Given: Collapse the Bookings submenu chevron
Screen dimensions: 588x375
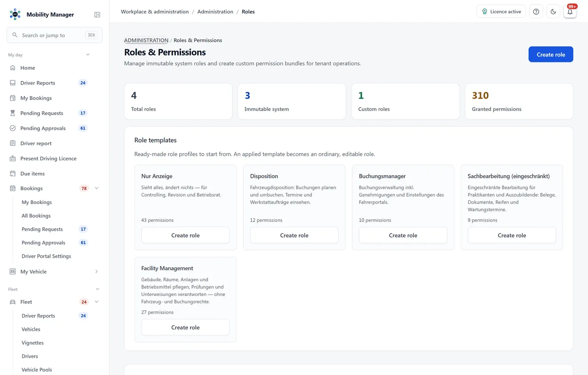Looking at the screenshot, I should (96, 188).
